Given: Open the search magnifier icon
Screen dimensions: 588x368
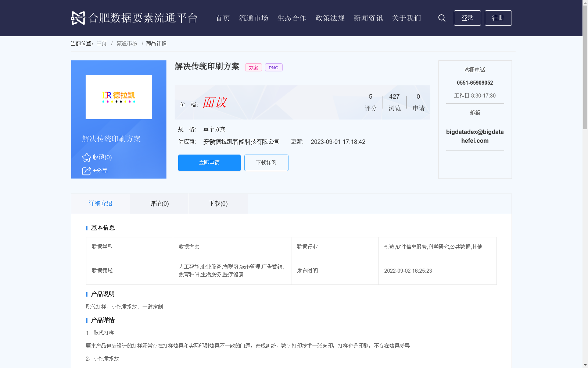Looking at the screenshot, I should pyautogui.click(x=442, y=18).
